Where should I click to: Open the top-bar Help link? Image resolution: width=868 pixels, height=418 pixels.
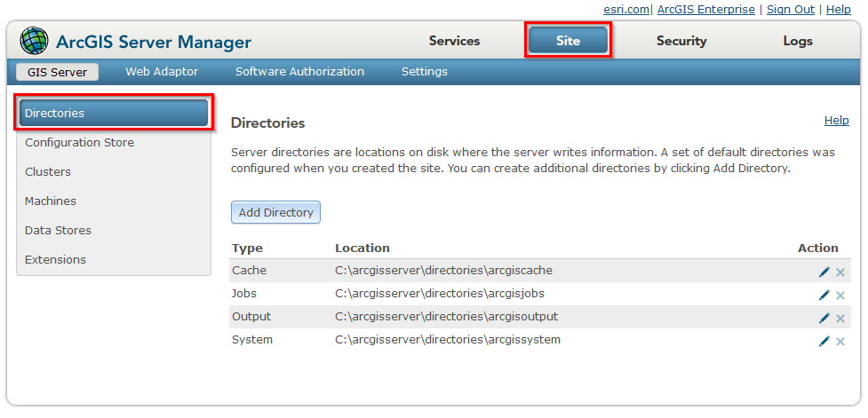pos(838,10)
